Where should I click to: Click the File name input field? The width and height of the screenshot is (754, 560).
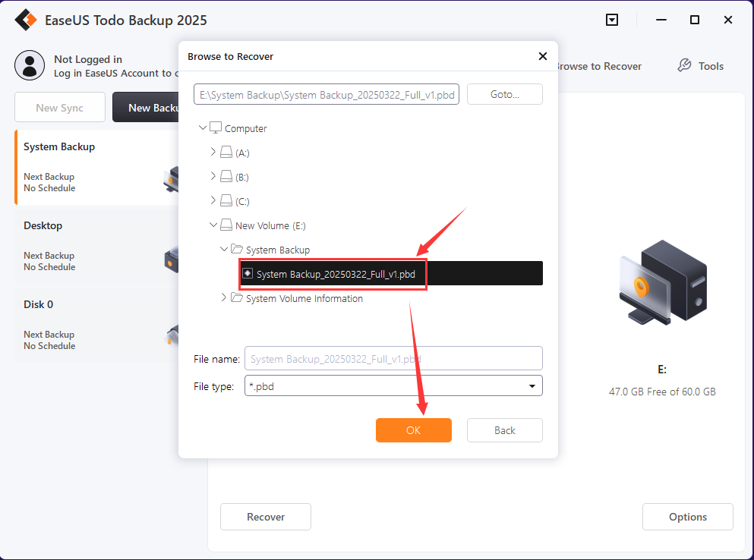pyautogui.click(x=393, y=359)
